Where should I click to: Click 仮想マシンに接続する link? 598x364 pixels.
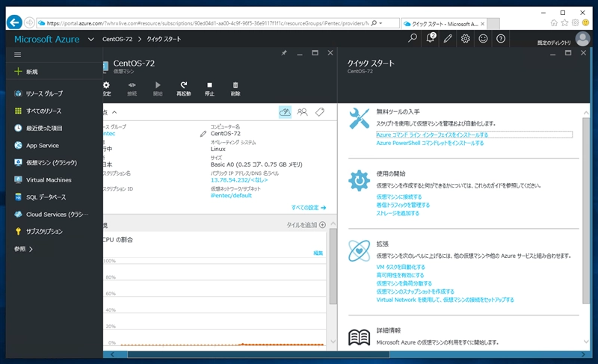click(x=399, y=197)
